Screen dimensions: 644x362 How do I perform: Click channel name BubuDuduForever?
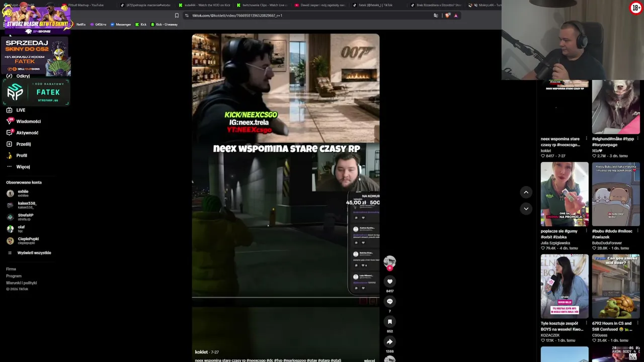tap(607, 243)
